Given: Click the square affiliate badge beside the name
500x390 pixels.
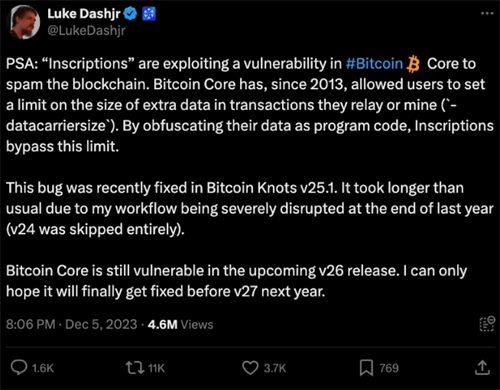Looking at the screenshot, I should pyautogui.click(x=149, y=14).
